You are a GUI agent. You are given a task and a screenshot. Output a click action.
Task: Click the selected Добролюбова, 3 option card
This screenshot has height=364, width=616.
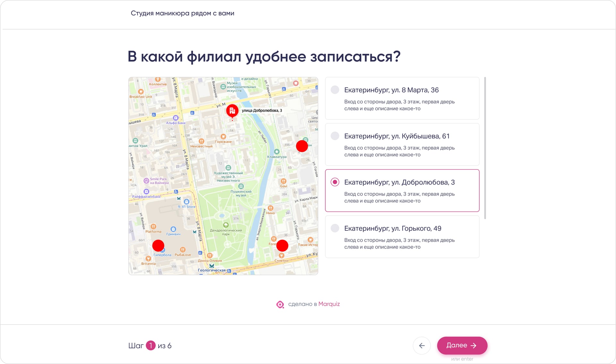pyautogui.click(x=402, y=191)
